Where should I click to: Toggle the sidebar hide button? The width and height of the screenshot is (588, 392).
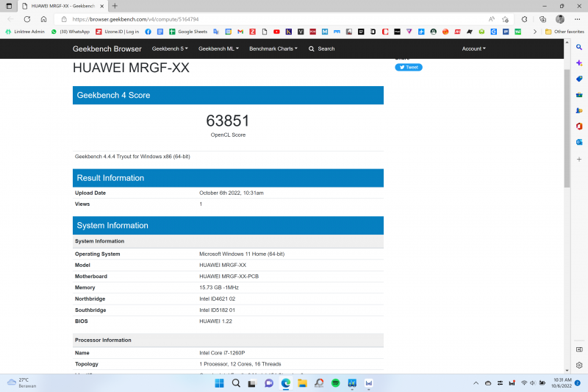tap(579, 349)
